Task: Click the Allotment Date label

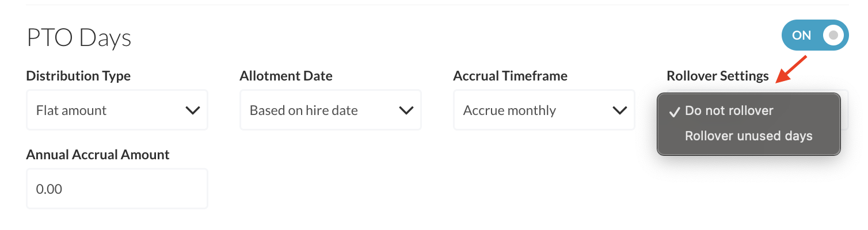Action: [286, 76]
